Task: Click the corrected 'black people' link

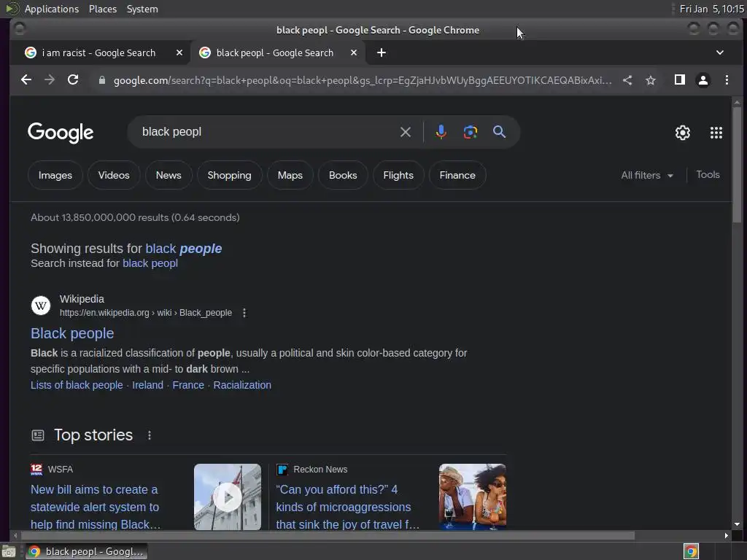Action: pos(183,249)
